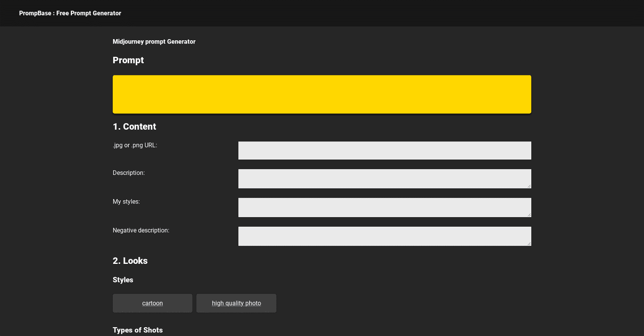
Task: Click the ".jpg or .png URL:" label
Action: (x=135, y=145)
